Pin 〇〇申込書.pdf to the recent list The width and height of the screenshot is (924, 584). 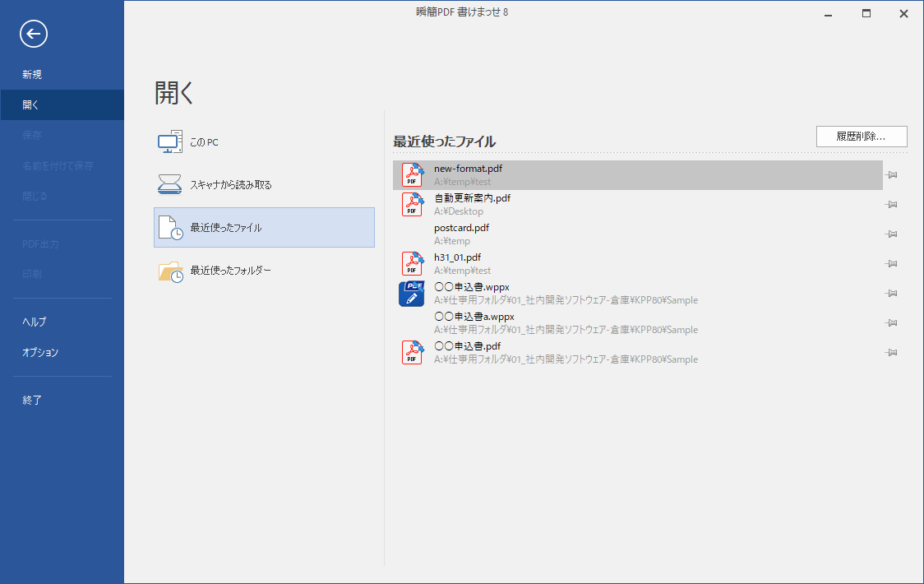pyautogui.click(x=892, y=352)
